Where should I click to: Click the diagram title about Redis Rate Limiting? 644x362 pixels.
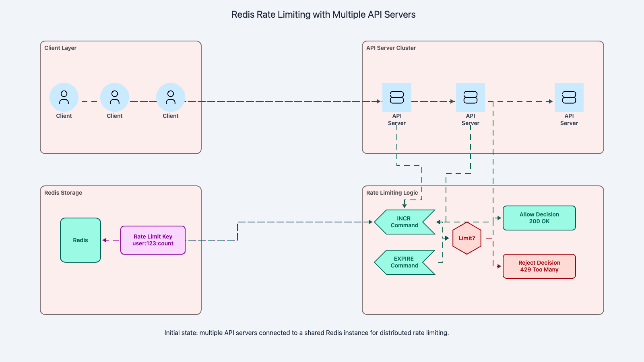click(x=323, y=14)
